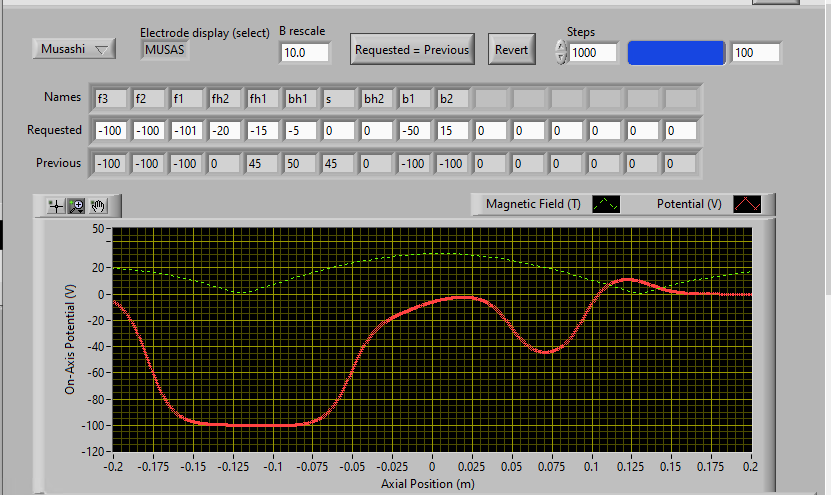Screen dimensions: 831x495
Task: Open the Musashi dropdown selector
Action: pos(74,49)
